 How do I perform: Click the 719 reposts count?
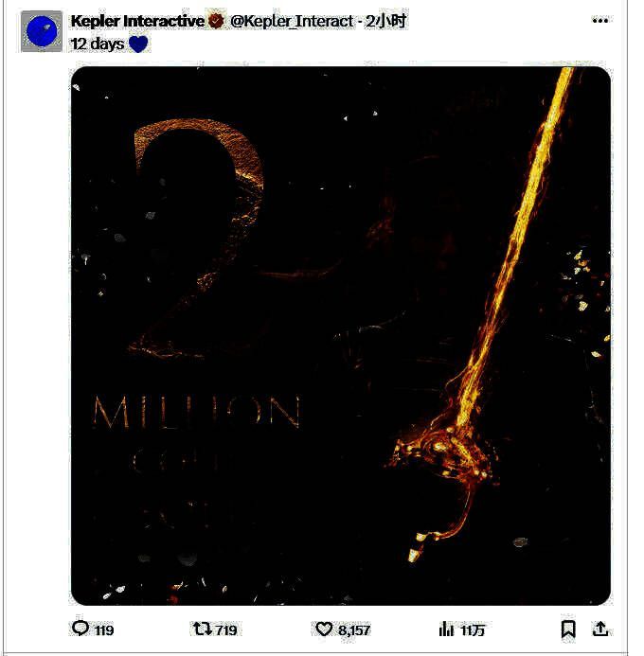click(x=226, y=629)
